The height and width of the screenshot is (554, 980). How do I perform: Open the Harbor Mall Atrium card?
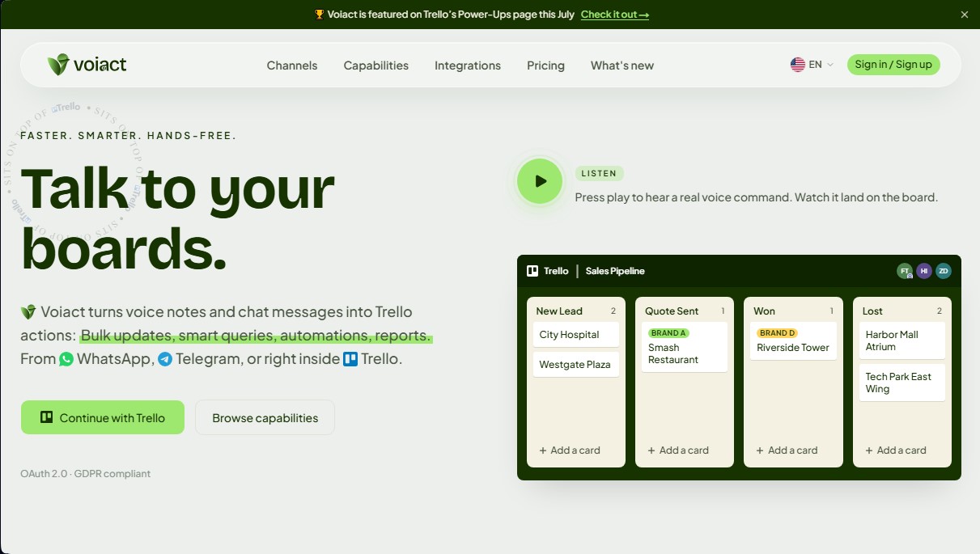pos(902,340)
